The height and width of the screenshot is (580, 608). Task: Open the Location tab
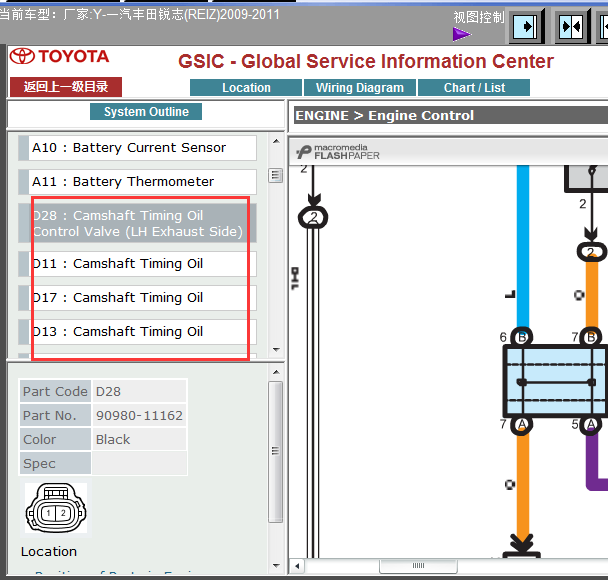pos(246,88)
